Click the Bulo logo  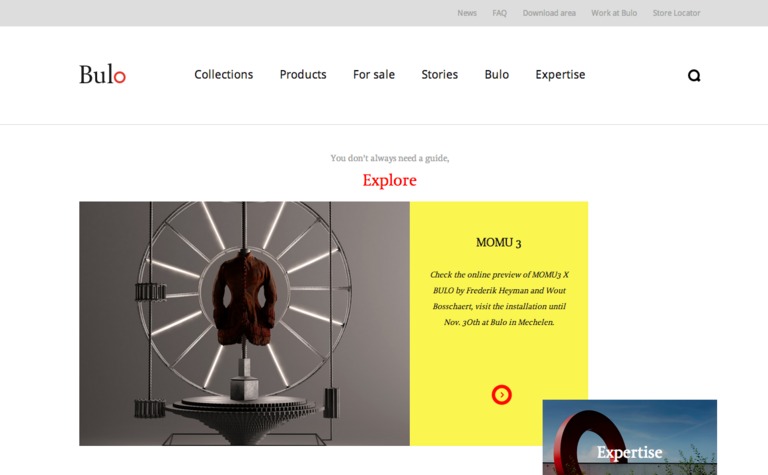click(x=102, y=74)
